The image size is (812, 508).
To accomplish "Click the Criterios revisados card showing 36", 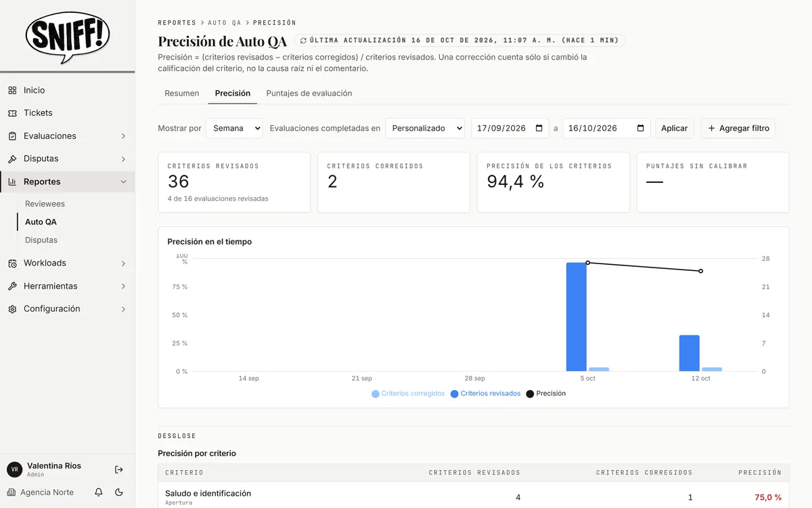I will [x=234, y=182].
